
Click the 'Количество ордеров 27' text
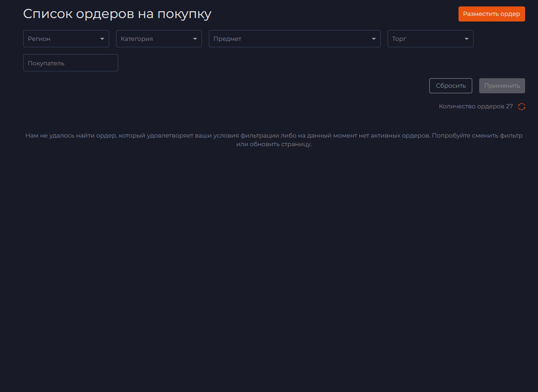(x=476, y=106)
